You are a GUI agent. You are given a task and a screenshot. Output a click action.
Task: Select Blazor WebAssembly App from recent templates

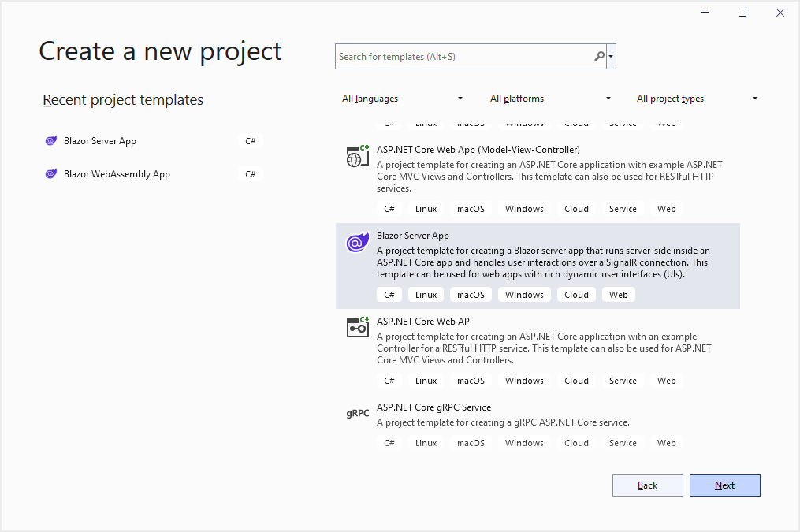coord(117,174)
